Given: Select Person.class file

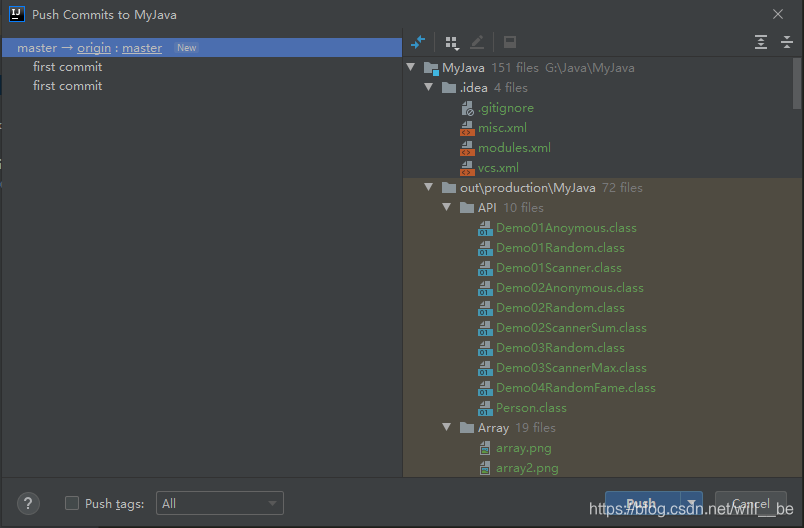Looking at the screenshot, I should click(x=531, y=408).
